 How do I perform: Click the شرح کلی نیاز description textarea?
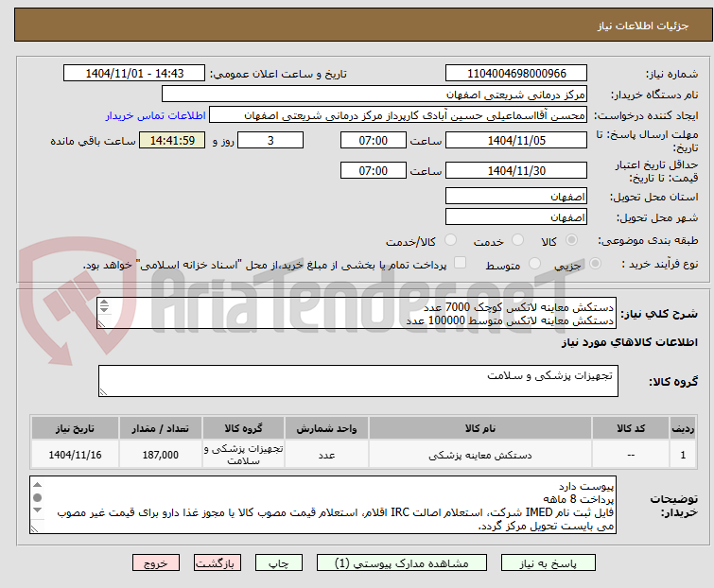357,313
